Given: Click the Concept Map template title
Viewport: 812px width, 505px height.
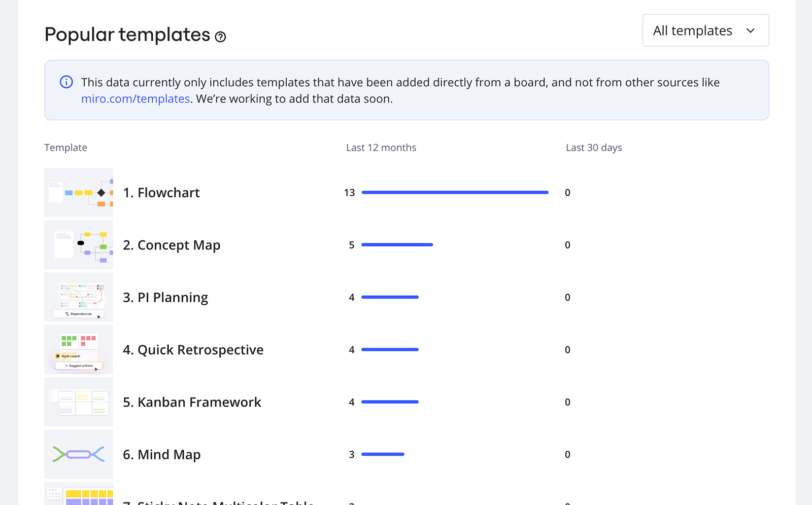Looking at the screenshot, I should click(172, 245).
